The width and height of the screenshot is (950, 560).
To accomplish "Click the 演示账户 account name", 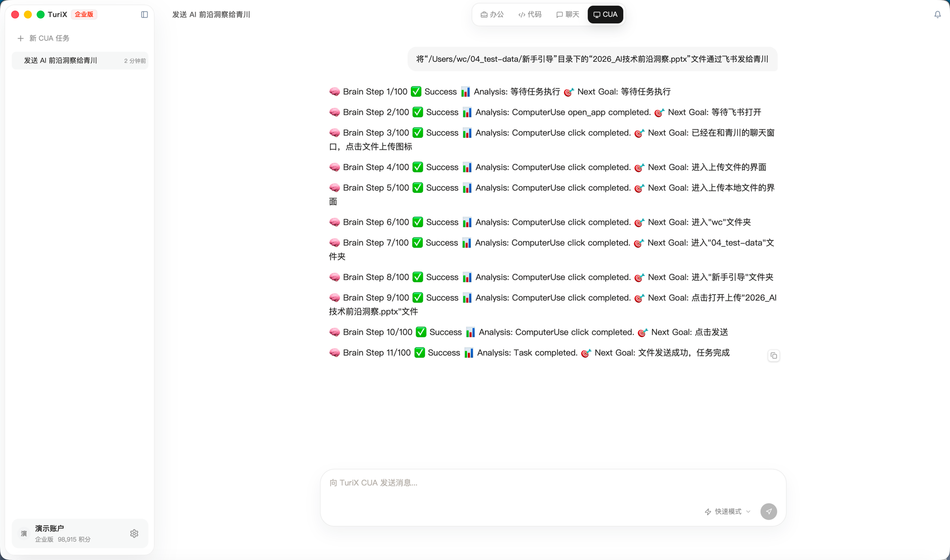I will point(49,528).
